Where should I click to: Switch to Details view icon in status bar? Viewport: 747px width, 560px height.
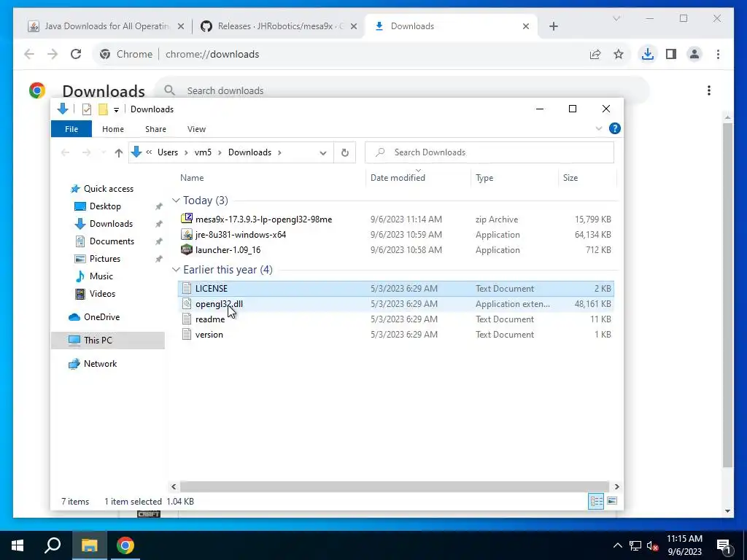tap(596, 501)
